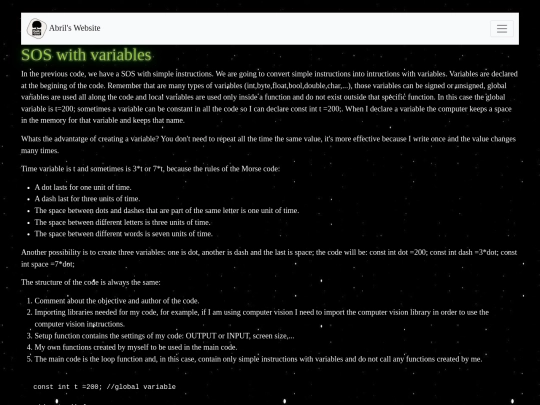The height and width of the screenshot is (405, 540).
Task: Select the 'SOS with variables' heading
Action: click(86, 55)
